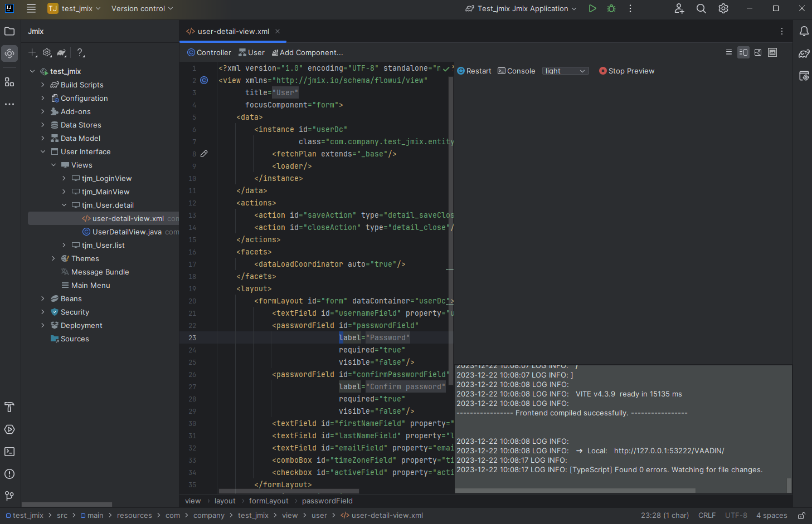Click the Gradle elephant icon in Jmix toolbar
The width and height of the screenshot is (812, 524).
(x=62, y=53)
